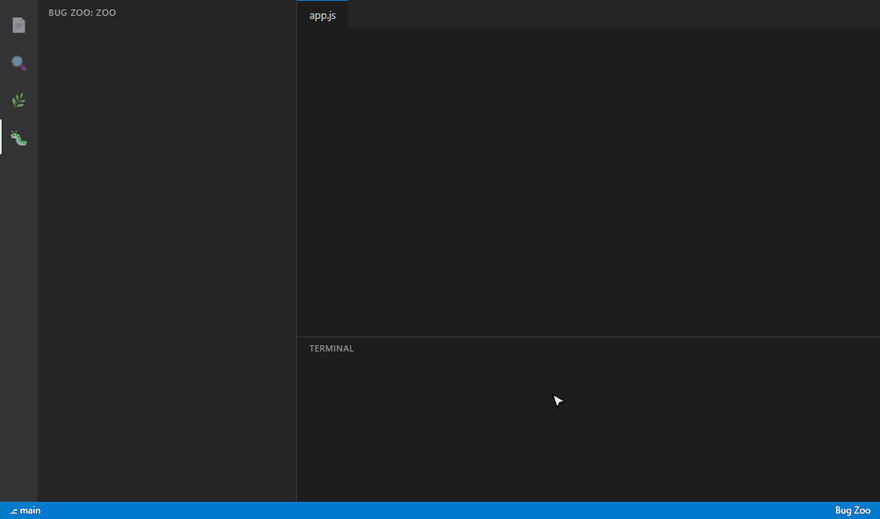Click the Bug Zoo status bar item
This screenshot has width=880, height=519.
[x=852, y=511]
